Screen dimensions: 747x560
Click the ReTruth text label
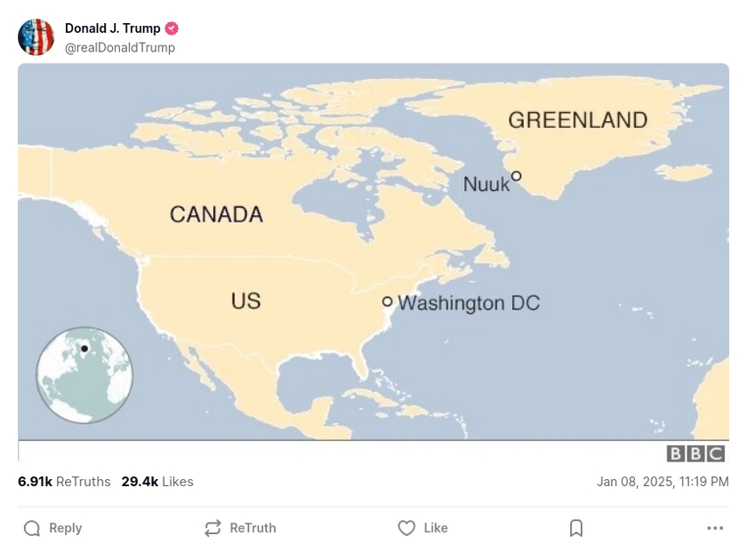(253, 527)
